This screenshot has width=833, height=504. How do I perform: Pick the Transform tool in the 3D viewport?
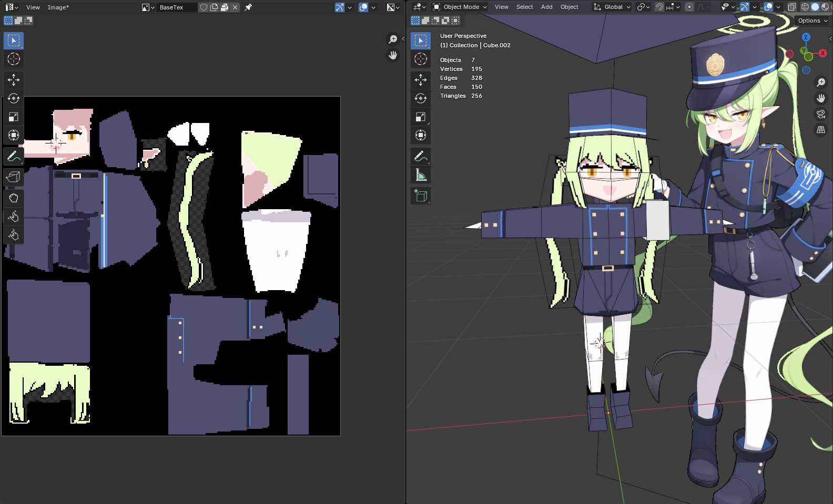[x=421, y=135]
